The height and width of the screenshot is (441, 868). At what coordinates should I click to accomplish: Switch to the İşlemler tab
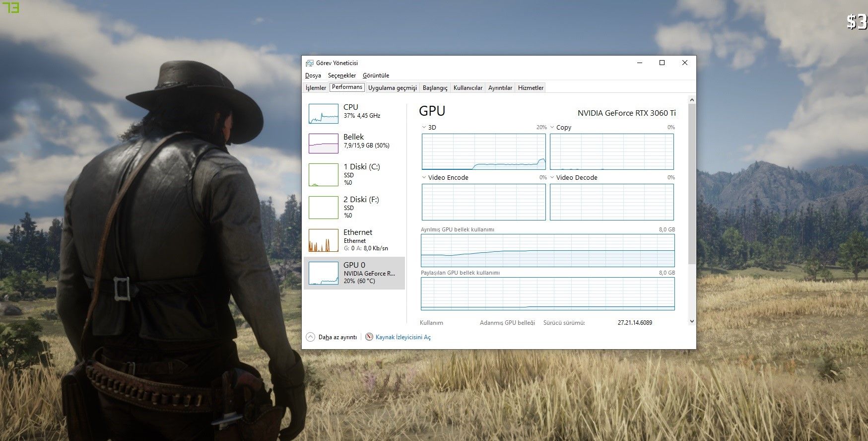pos(316,88)
